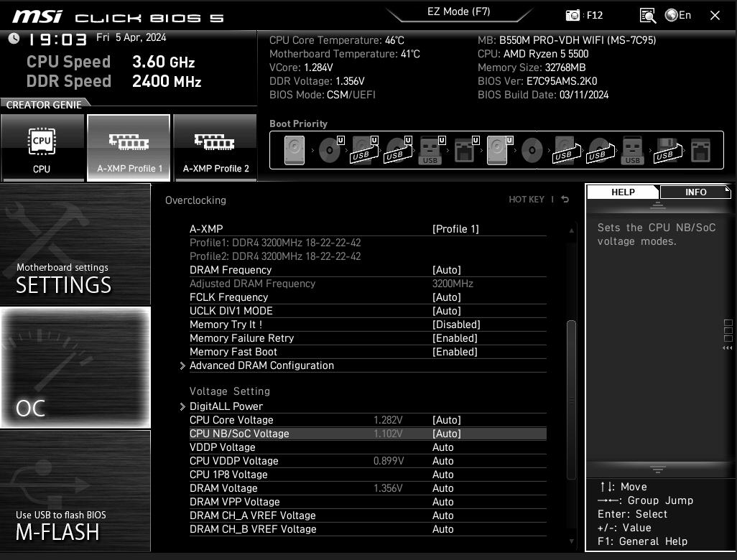Open the OC overclocking section
The height and width of the screenshot is (560, 737).
pos(75,368)
